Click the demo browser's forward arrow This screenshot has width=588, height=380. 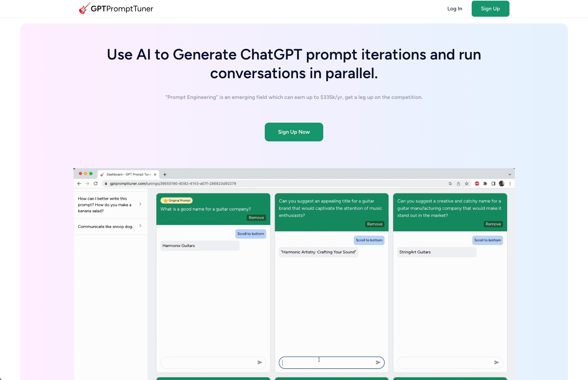click(88, 183)
